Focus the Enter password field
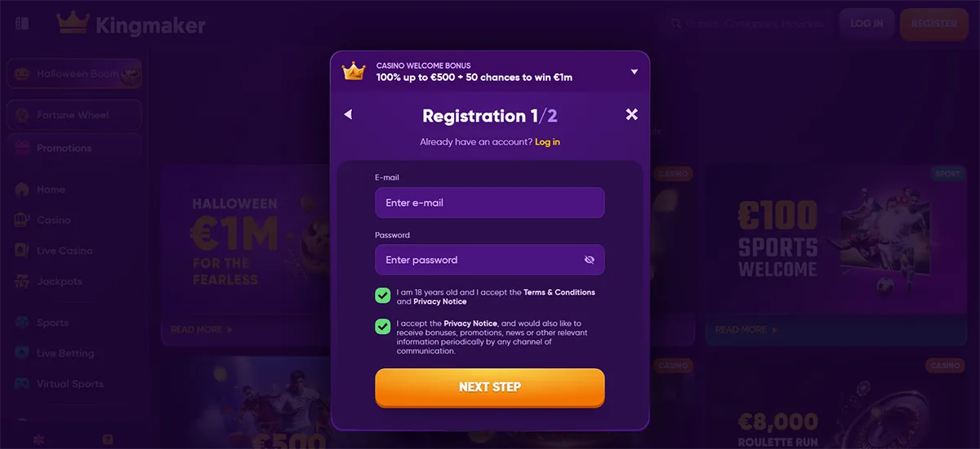 490,260
